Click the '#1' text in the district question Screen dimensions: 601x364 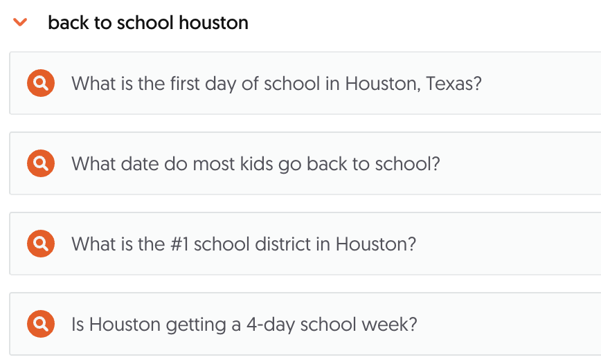point(179,244)
